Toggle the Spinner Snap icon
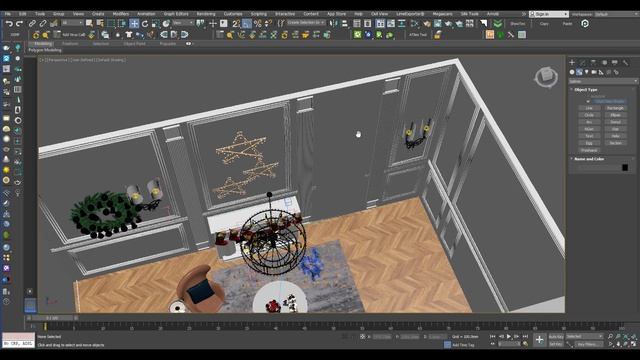 [x=268, y=24]
